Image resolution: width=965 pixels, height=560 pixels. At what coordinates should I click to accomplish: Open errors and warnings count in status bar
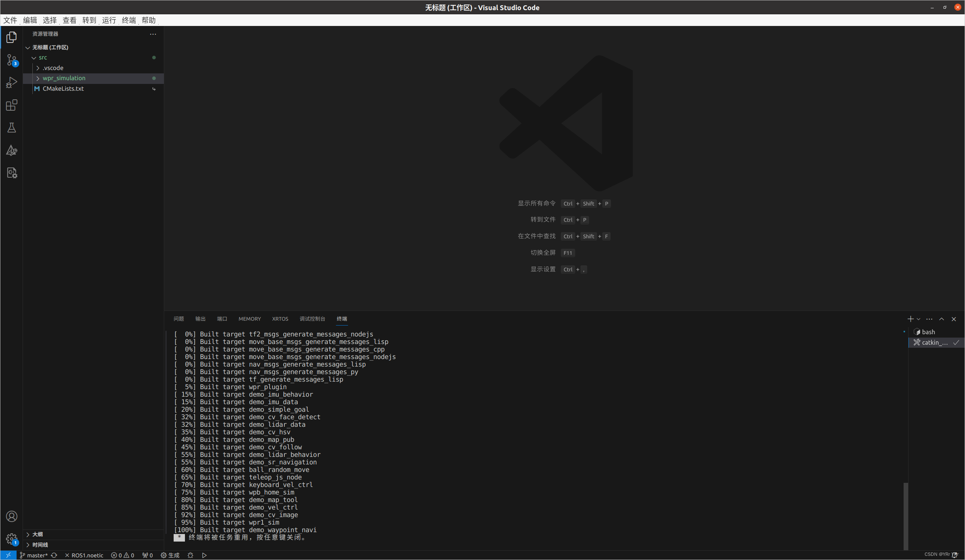tap(122, 555)
